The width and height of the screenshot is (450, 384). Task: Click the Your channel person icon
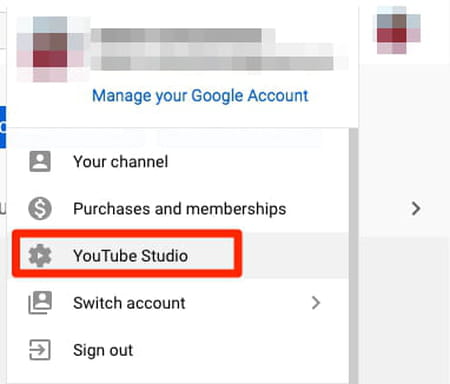point(40,161)
